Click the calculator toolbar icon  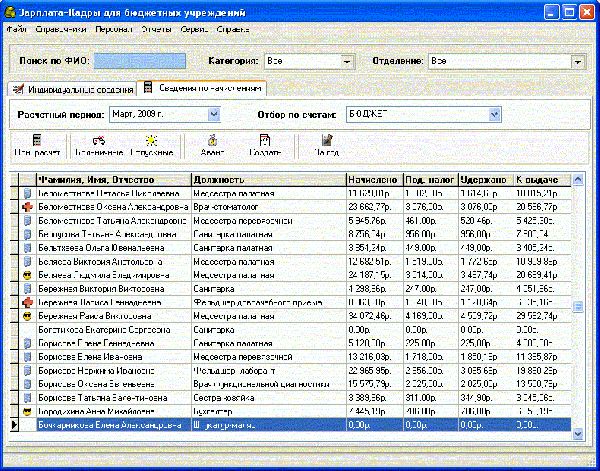point(36,140)
